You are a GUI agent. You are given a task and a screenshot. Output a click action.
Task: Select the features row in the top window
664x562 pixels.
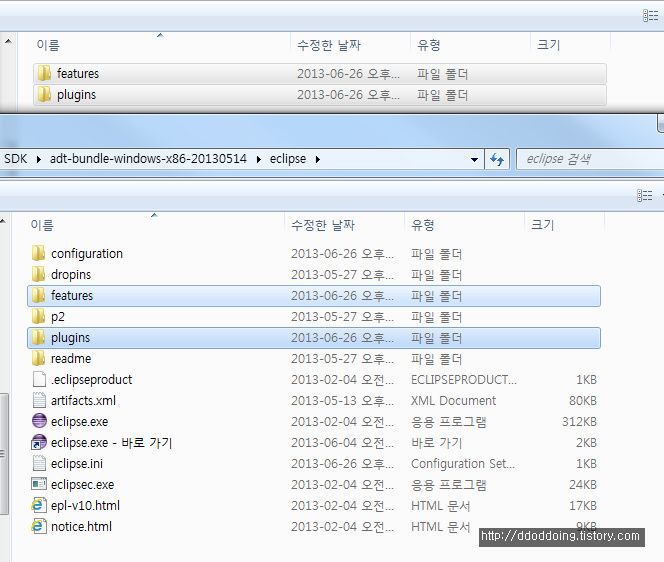[320, 74]
